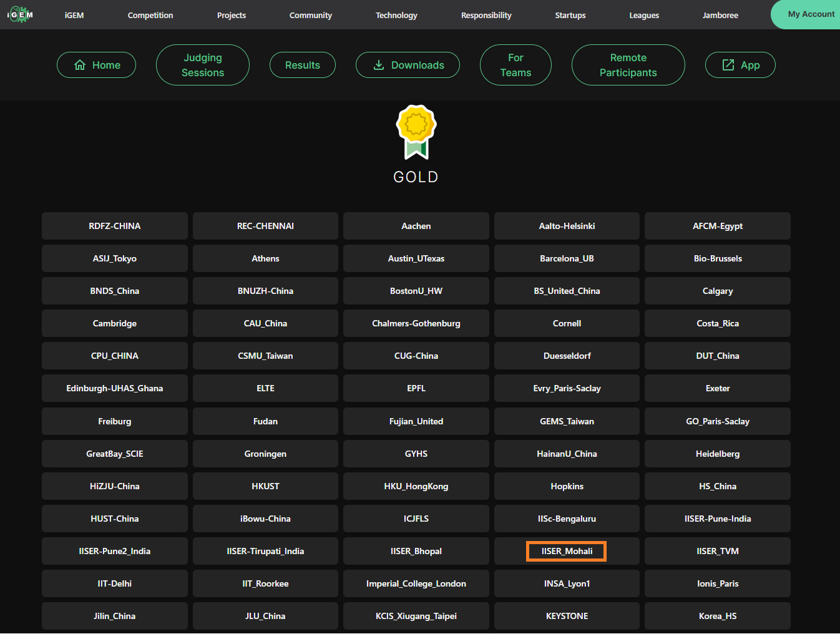Open the Groningen team card
The height and width of the screenshot is (634, 840).
coord(265,454)
